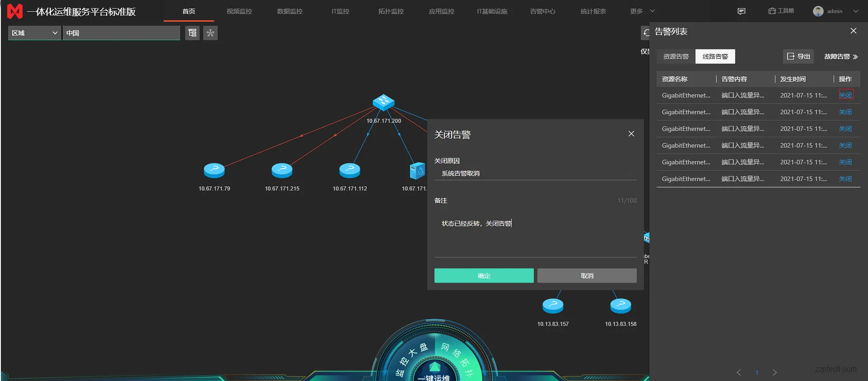The width and height of the screenshot is (868, 381).
Task: Select the server node 10.67.171.
Action: (x=417, y=171)
